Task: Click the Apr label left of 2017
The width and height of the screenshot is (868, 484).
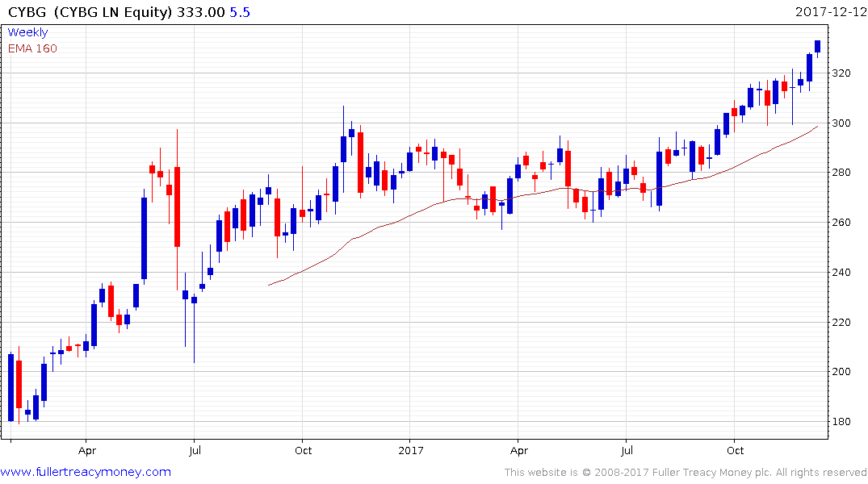Action: coord(87,451)
